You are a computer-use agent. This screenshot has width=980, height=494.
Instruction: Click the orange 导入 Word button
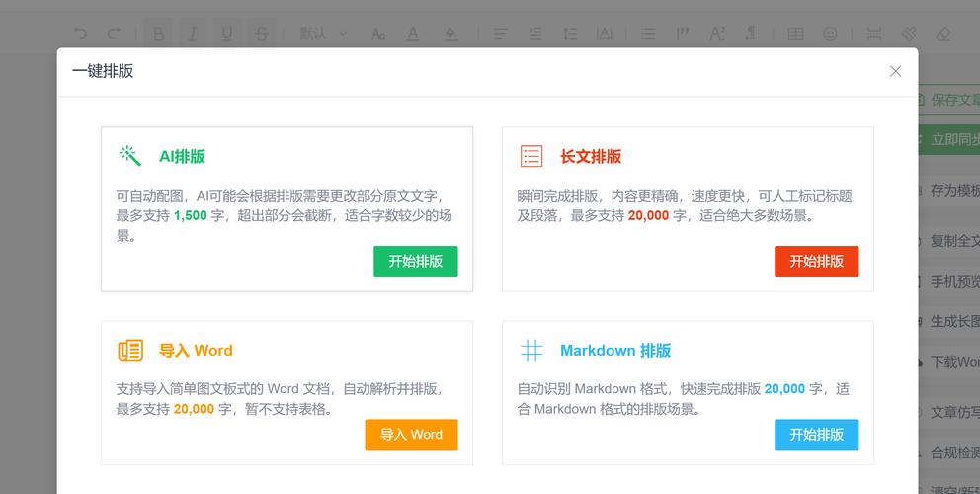tap(411, 435)
